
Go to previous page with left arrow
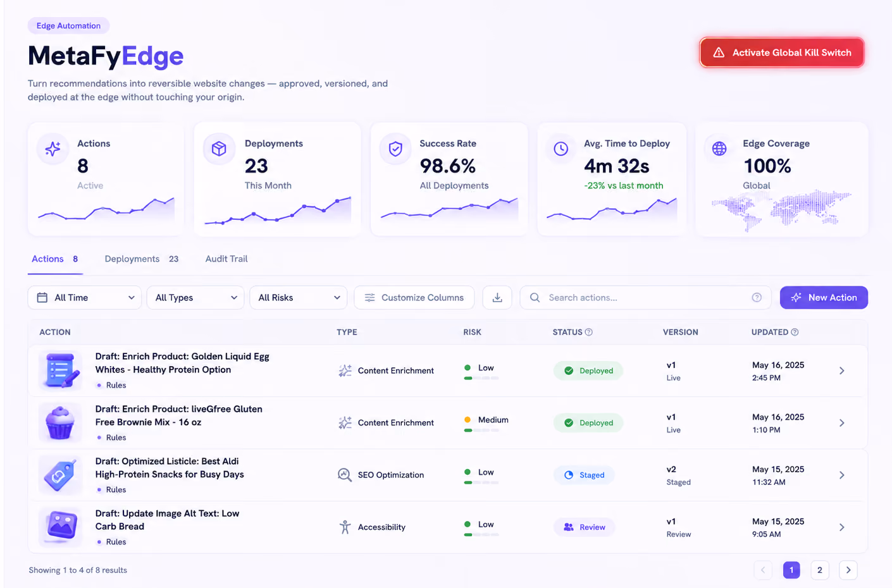[763, 570]
